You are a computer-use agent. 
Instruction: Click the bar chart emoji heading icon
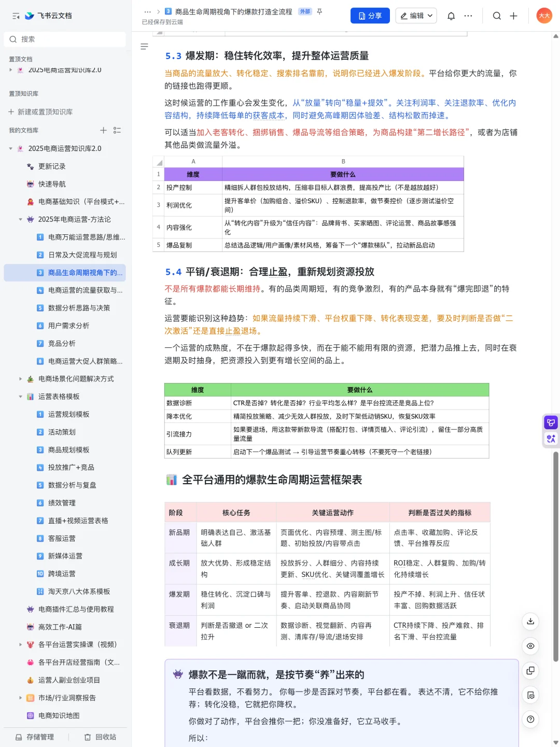[x=172, y=480]
